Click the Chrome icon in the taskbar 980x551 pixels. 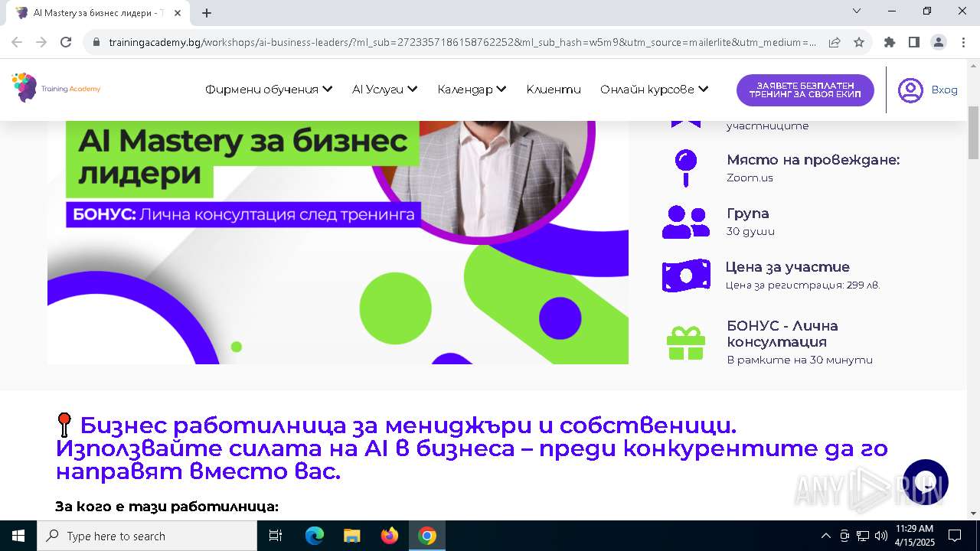pos(427,536)
